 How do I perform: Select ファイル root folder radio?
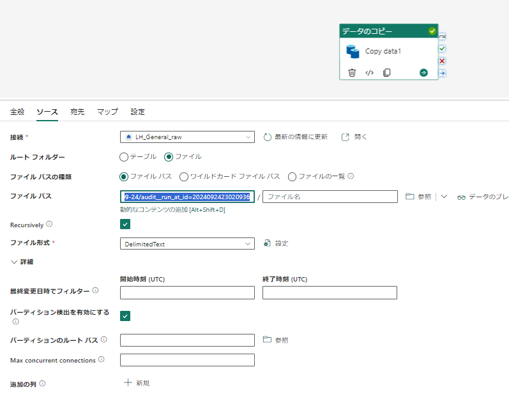tap(169, 157)
